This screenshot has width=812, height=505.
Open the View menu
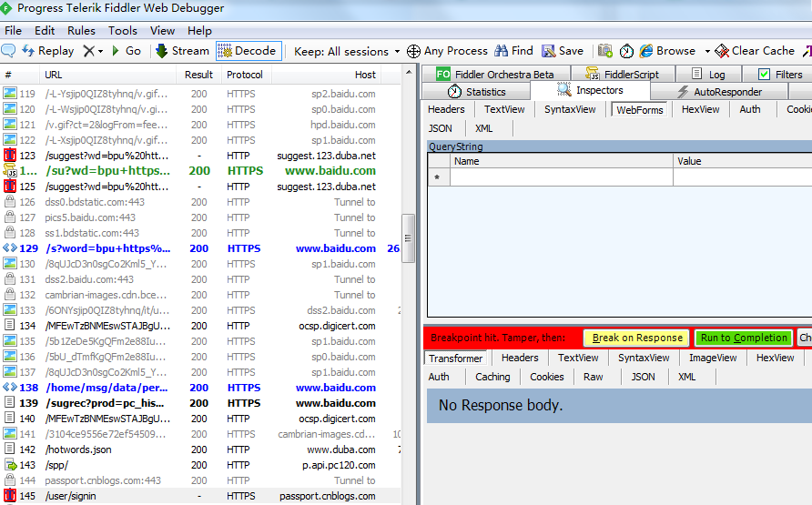(x=163, y=31)
